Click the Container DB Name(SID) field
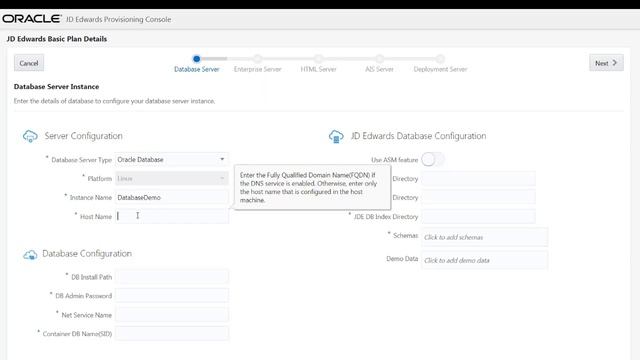The height and width of the screenshot is (360, 640). 171,333
